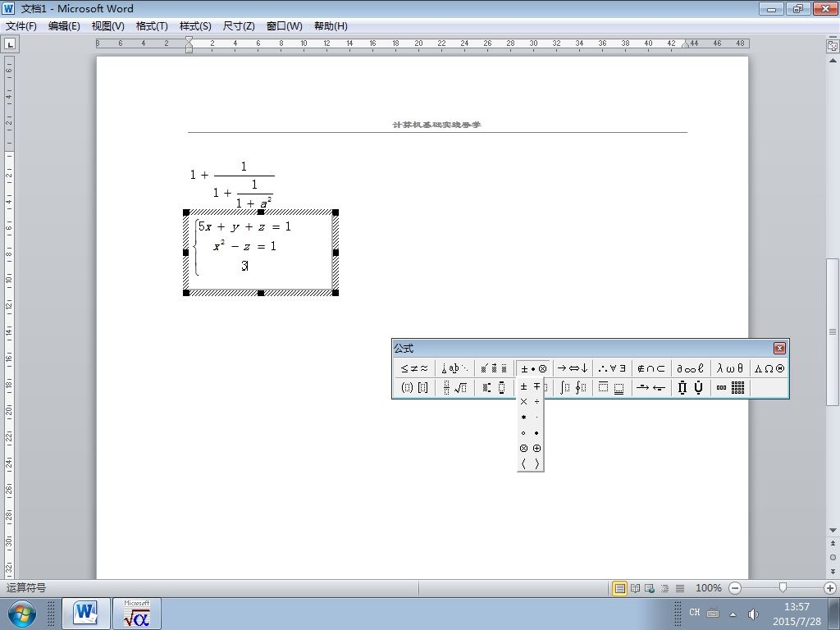
Task: Click the previous page double-arrow button
Action: [833, 543]
